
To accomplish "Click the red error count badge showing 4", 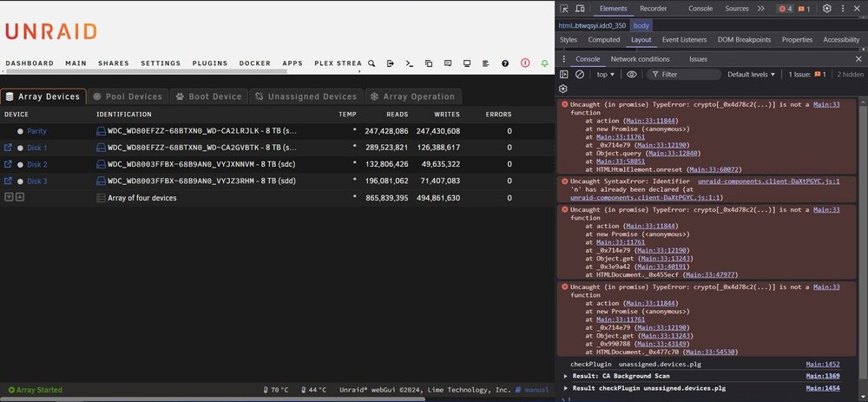I will pos(785,9).
